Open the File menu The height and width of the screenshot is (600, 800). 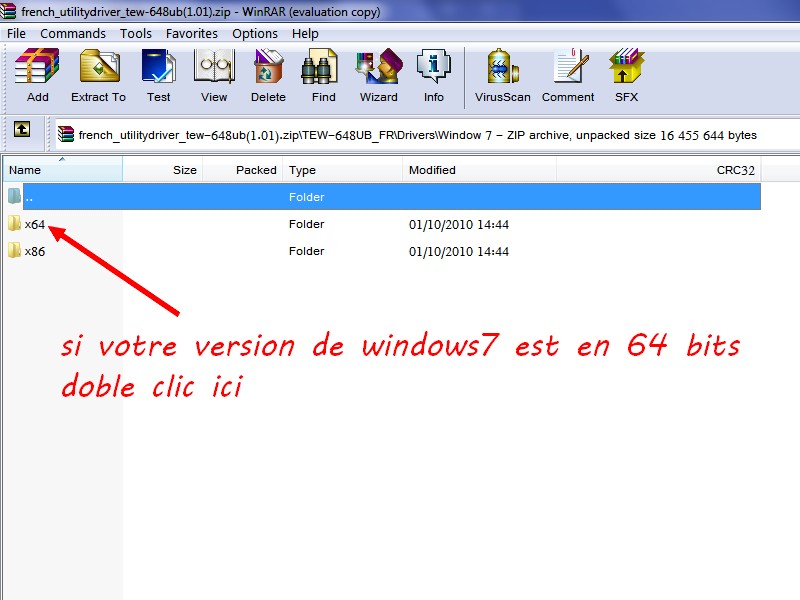pyautogui.click(x=16, y=33)
